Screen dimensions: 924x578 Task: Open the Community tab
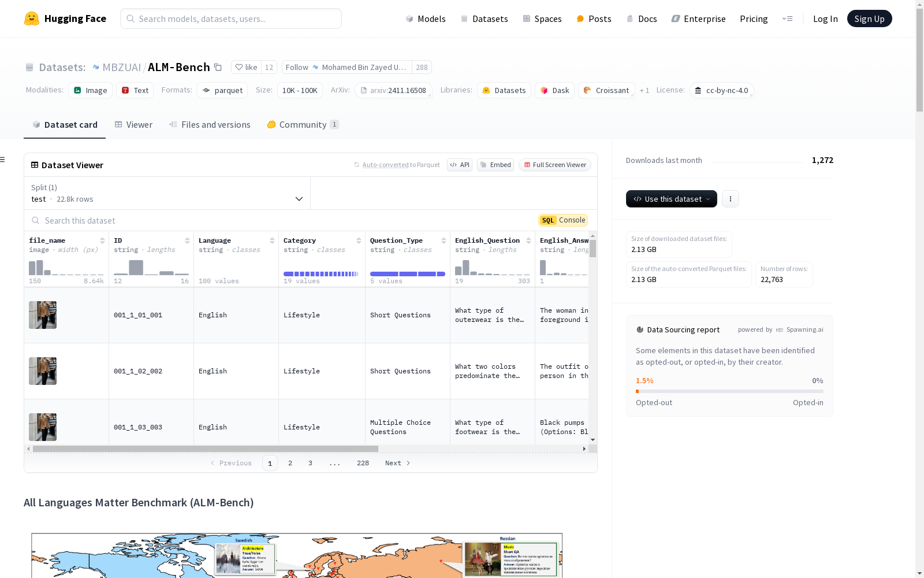click(x=303, y=125)
